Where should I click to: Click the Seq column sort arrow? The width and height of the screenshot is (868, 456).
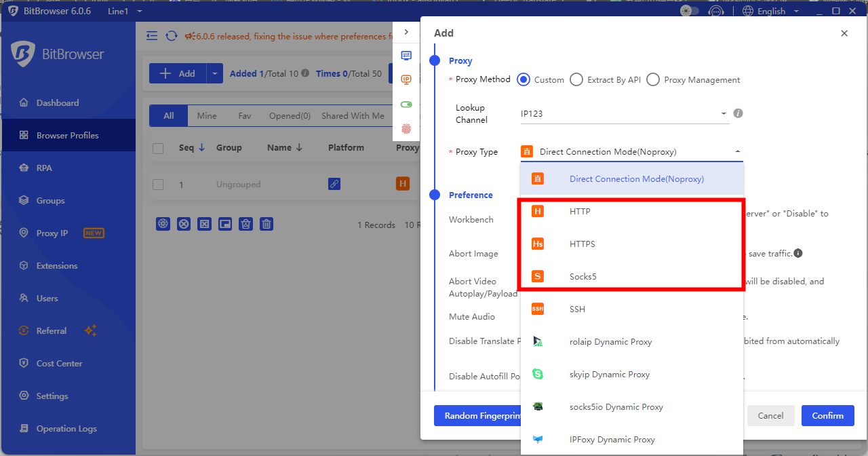pyautogui.click(x=201, y=147)
